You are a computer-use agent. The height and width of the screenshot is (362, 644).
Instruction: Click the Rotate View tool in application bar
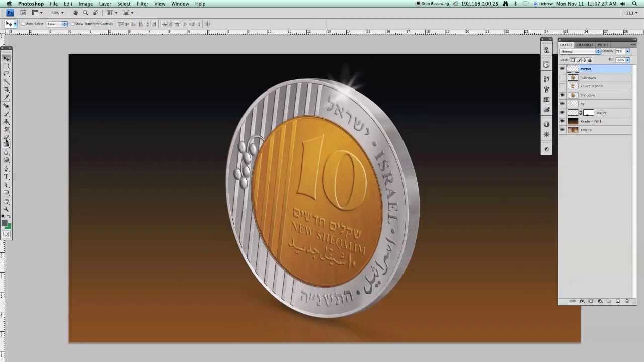click(x=95, y=13)
